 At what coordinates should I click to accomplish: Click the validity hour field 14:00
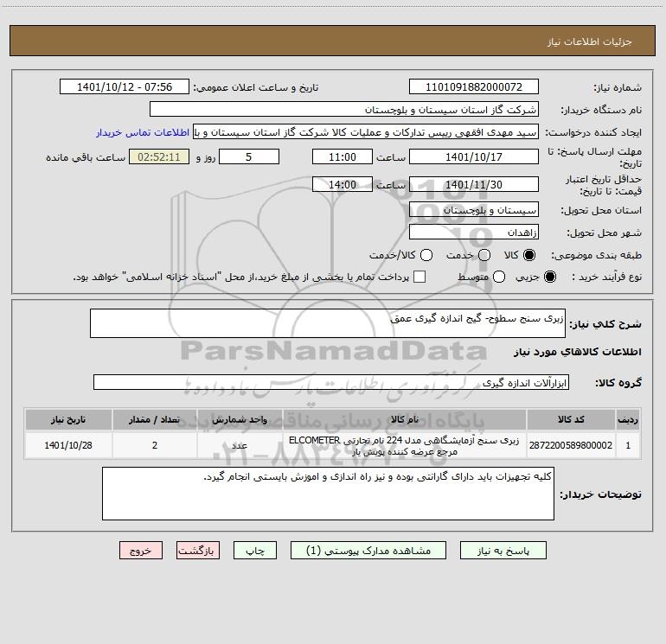coord(343,184)
